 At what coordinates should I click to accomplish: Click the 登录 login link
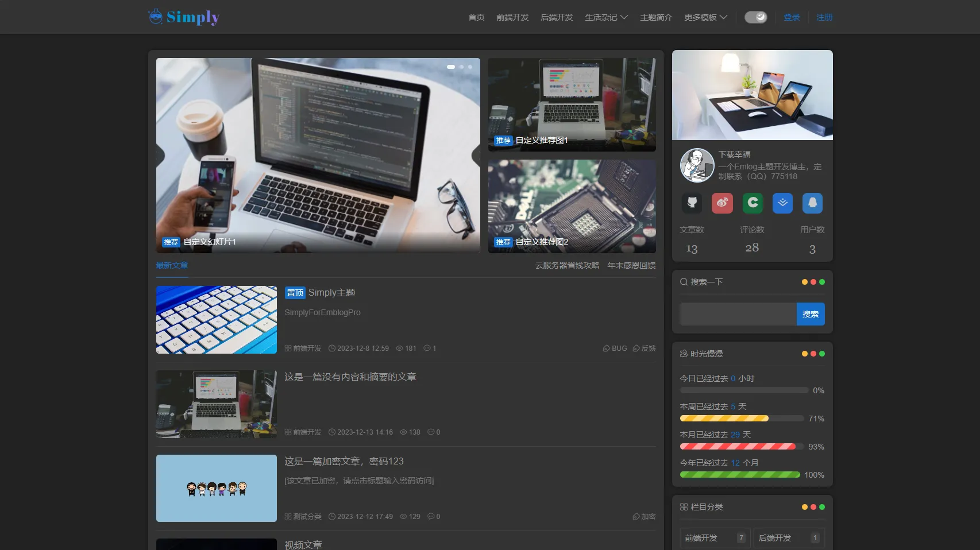(x=792, y=17)
